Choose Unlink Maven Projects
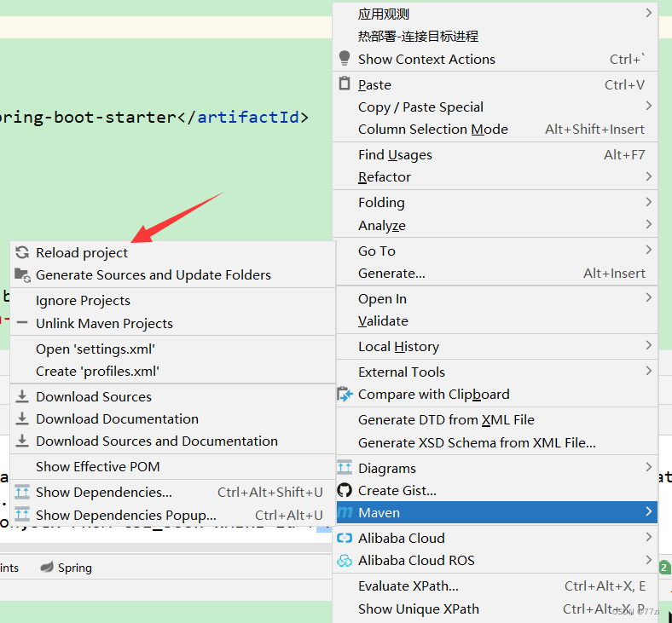Viewport: 672px width, 623px height. pos(173,323)
